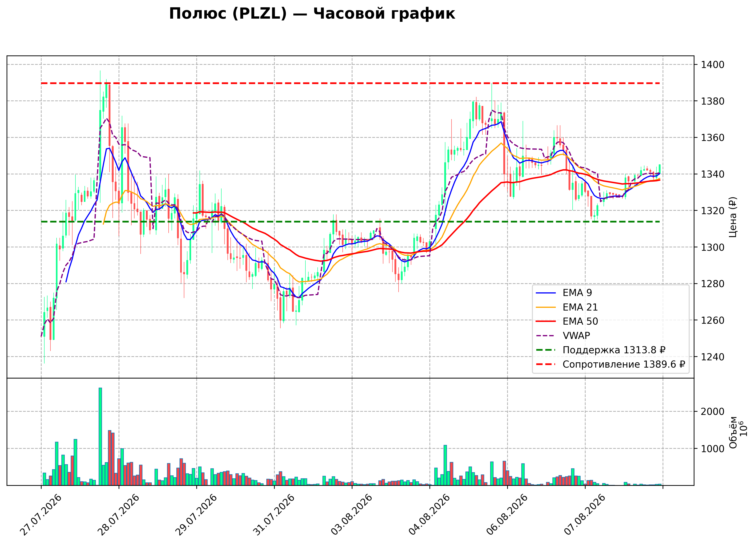This screenshot has width=756, height=544.
Task: Click the green dashed sample beside Поддержка
Action: pos(546,350)
